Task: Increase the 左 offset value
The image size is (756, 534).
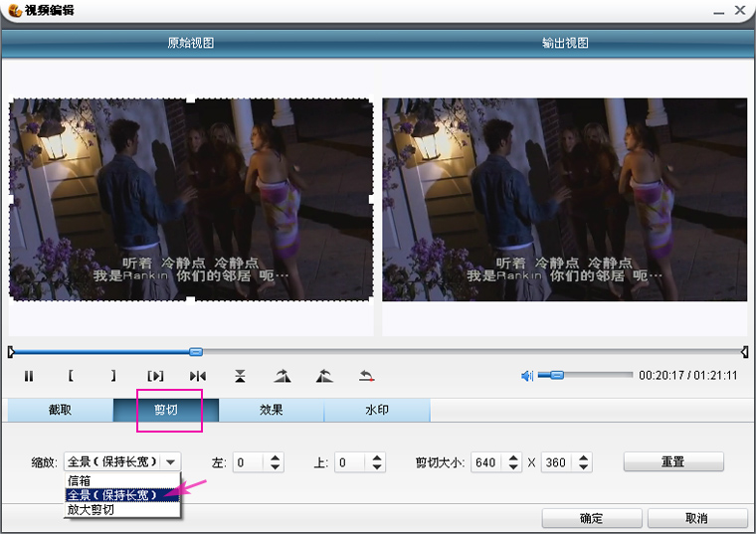Action: point(275,457)
